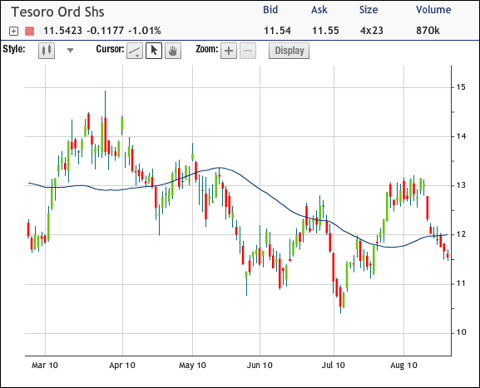
Task: Click the Mar 10 date label
Action: (45, 365)
